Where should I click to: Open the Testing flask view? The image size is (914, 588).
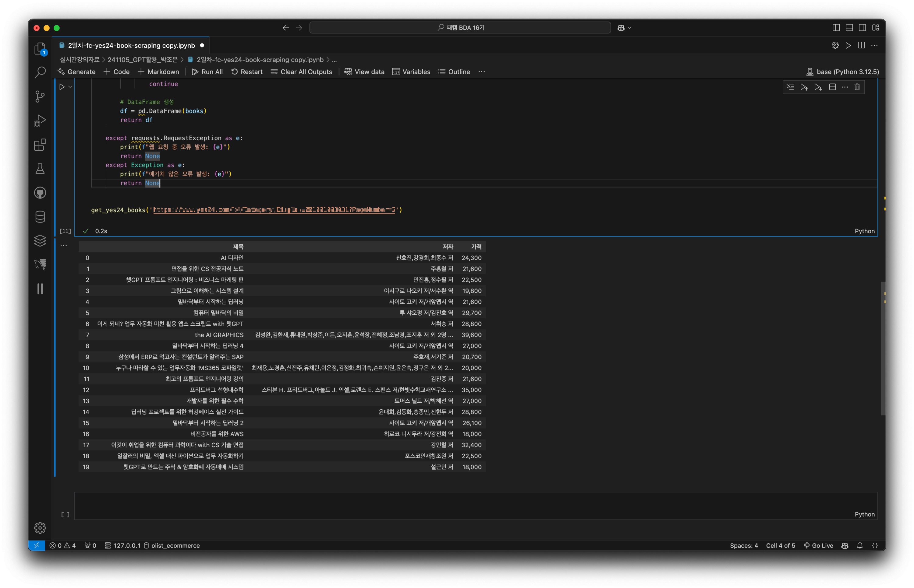coord(40,169)
